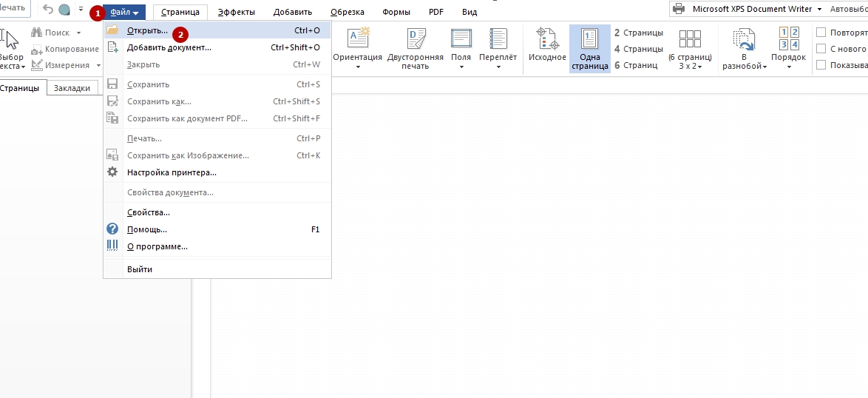Click the Ориентация page orientation icon
This screenshot has width=868, height=398.
(357, 39)
